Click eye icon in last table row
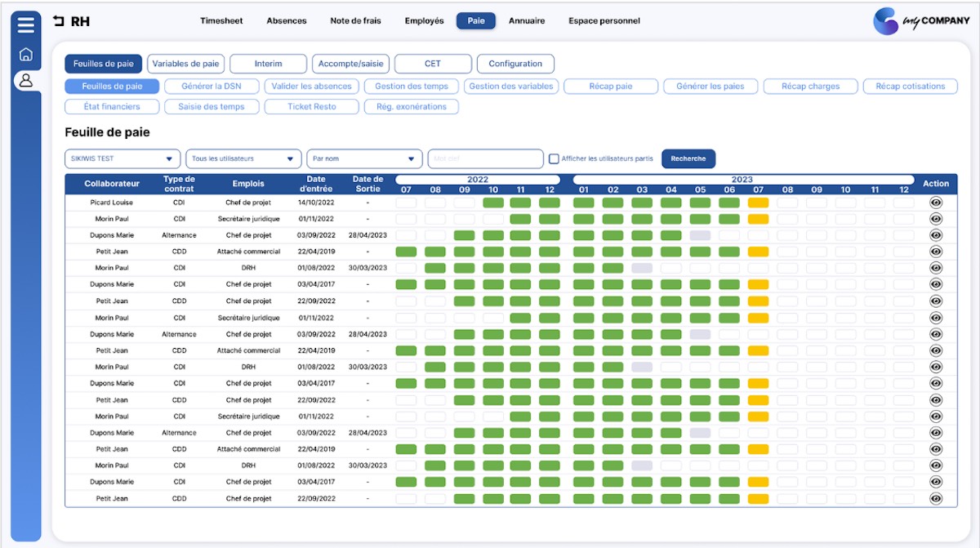Screen dimensions: 980x548 [x=936, y=498]
